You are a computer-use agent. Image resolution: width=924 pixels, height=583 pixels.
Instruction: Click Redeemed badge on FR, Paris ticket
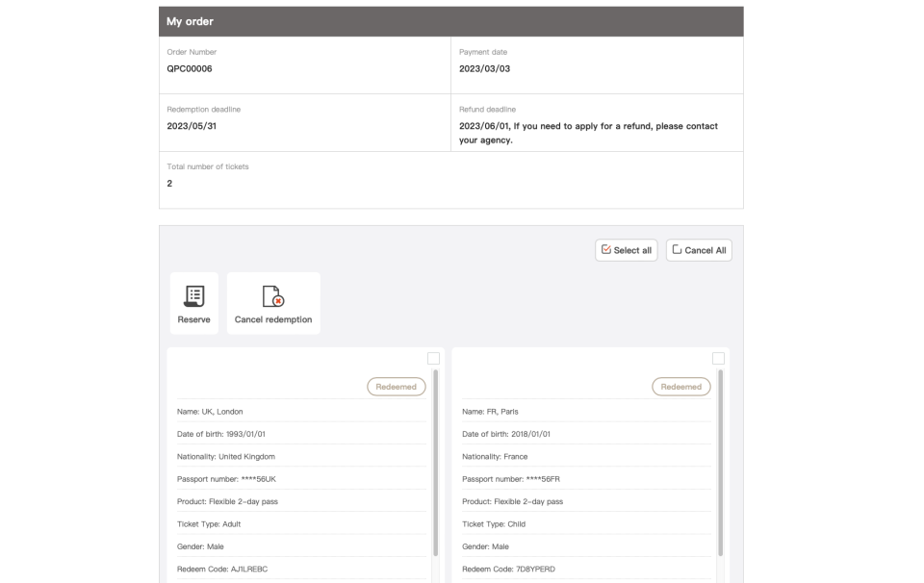point(681,387)
